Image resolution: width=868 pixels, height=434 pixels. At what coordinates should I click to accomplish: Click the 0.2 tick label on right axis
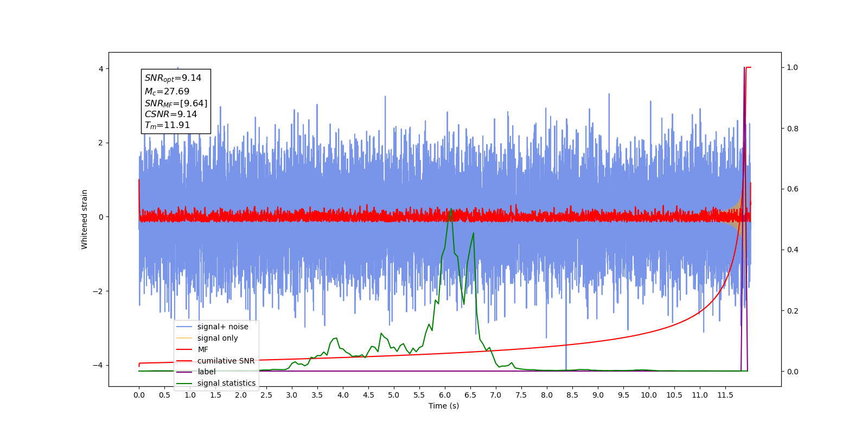(793, 311)
